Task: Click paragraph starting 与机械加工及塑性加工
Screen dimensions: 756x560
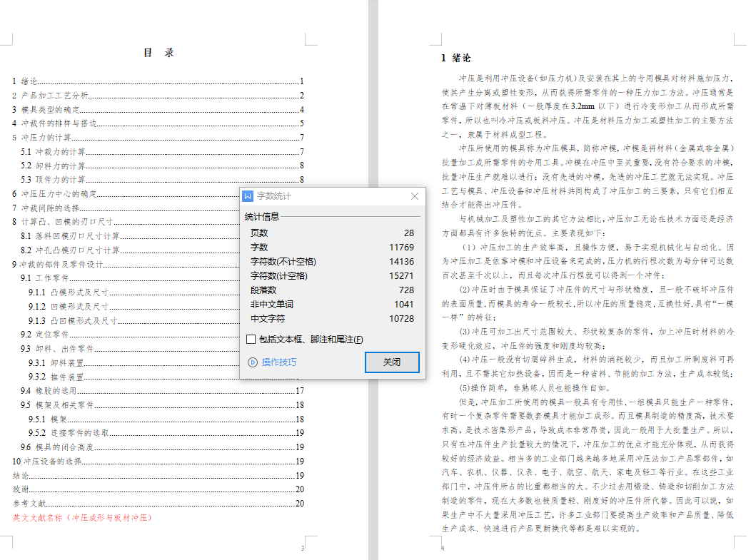Action: 588,226
